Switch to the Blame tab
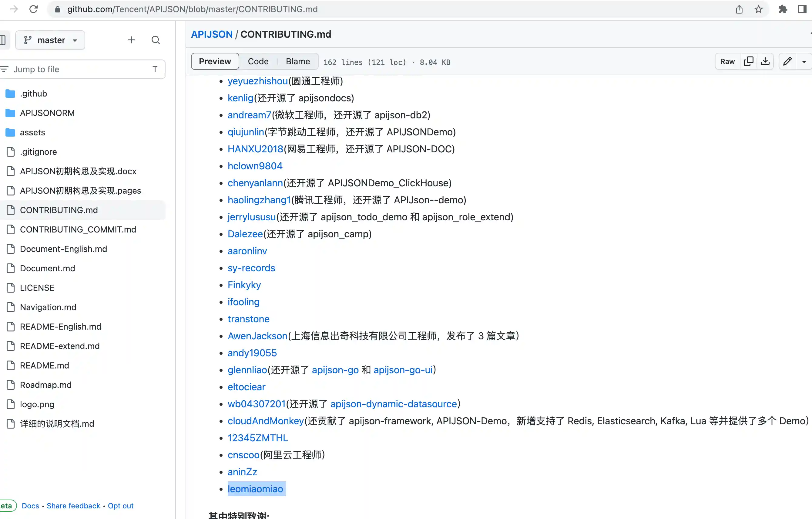This screenshot has height=519, width=812. pyautogui.click(x=297, y=61)
